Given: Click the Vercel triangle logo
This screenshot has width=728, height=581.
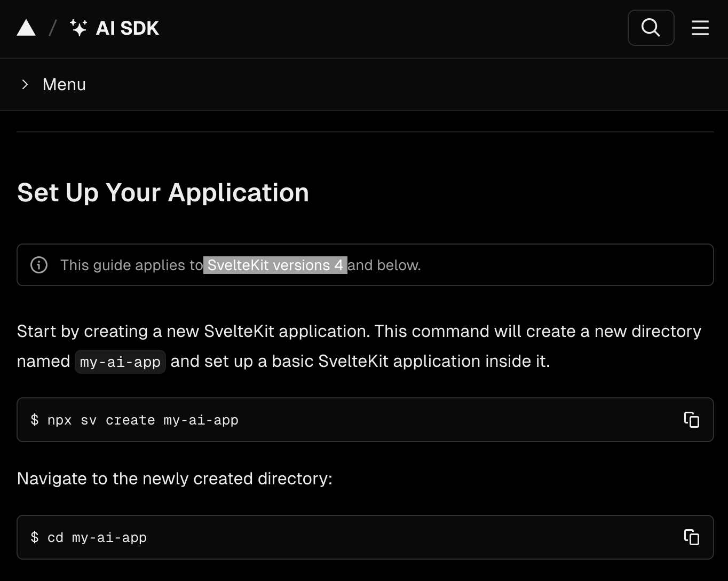Looking at the screenshot, I should point(26,28).
